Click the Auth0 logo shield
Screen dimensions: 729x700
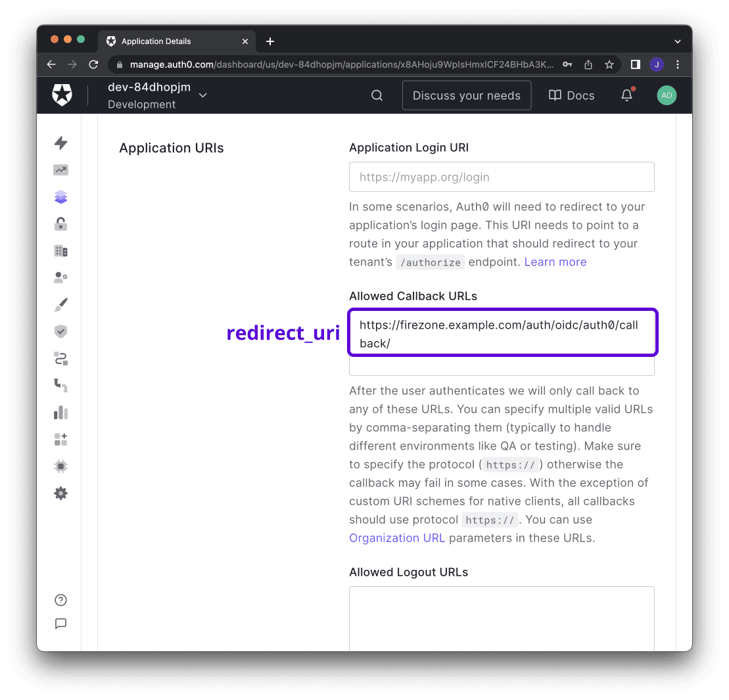pos(60,95)
